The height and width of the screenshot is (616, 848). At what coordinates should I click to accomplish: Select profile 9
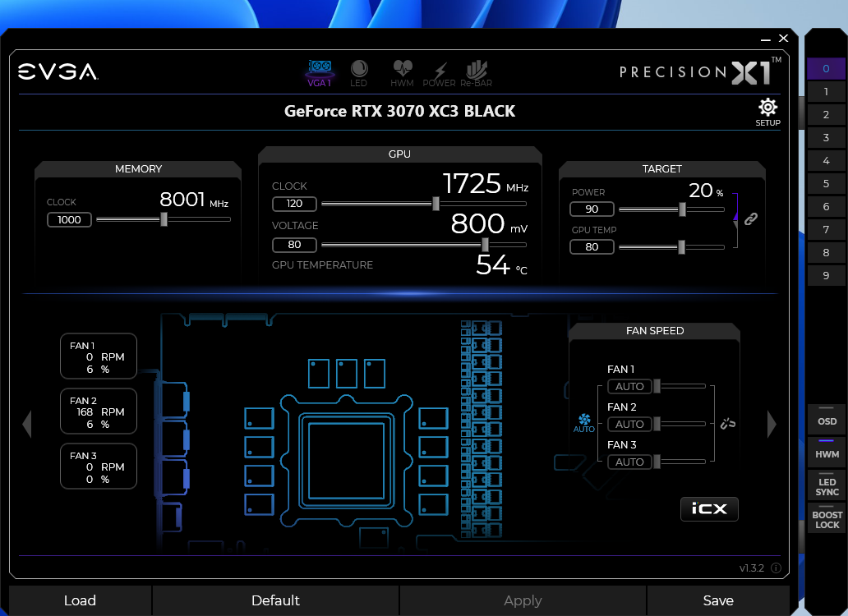click(826, 276)
